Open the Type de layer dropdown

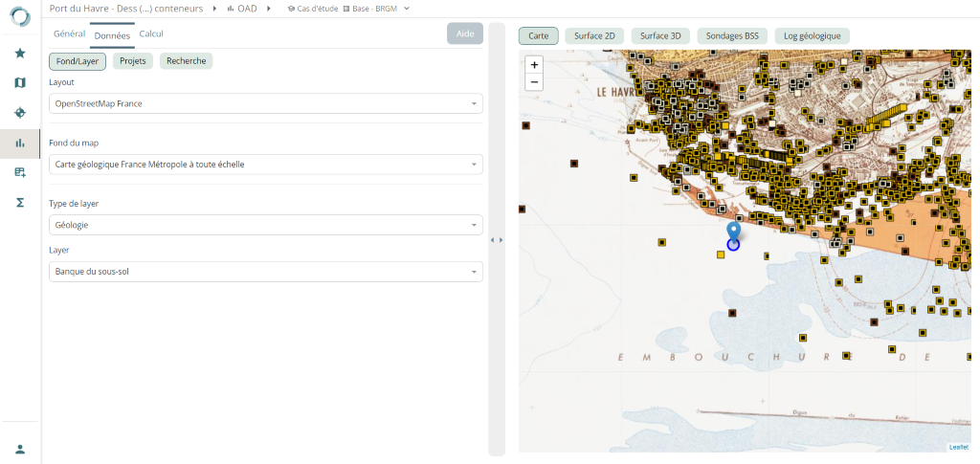[265, 225]
